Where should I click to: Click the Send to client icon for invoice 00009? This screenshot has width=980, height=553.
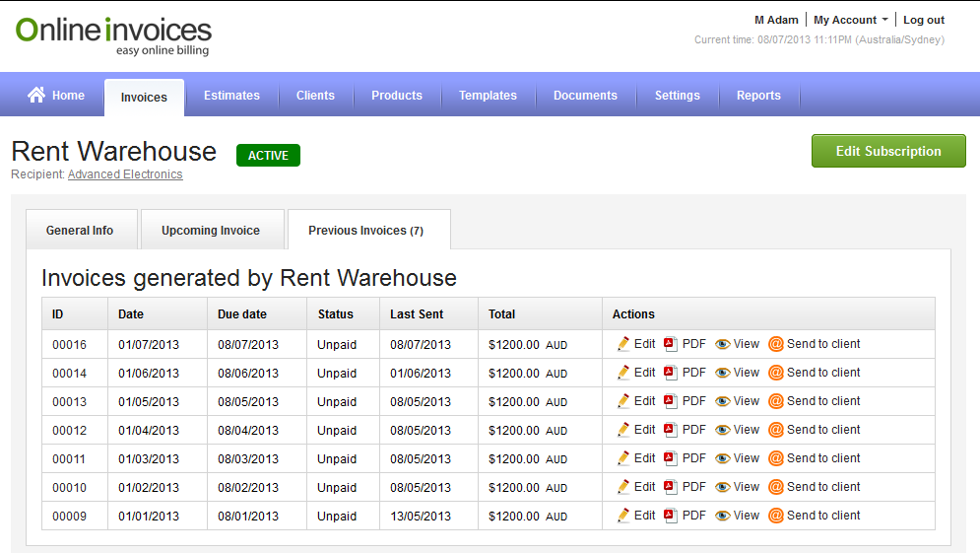tap(776, 516)
